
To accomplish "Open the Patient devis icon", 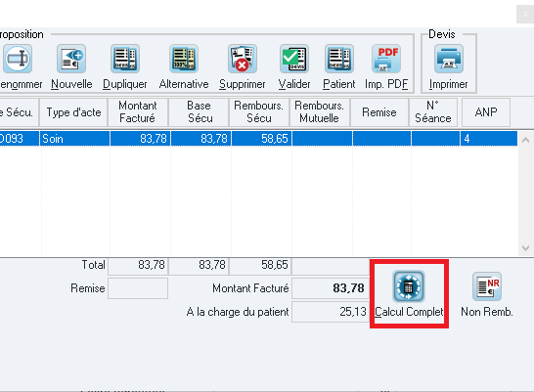I will tap(339, 59).
